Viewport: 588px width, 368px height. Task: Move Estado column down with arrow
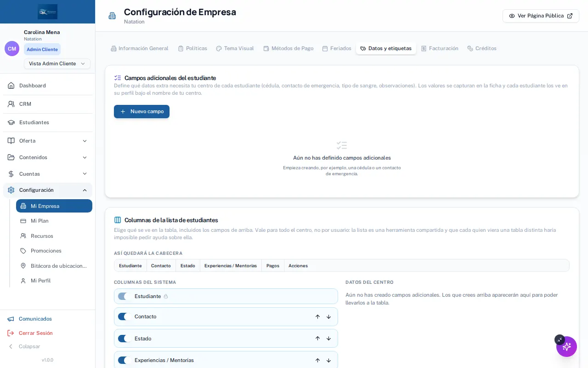pyautogui.click(x=328, y=339)
